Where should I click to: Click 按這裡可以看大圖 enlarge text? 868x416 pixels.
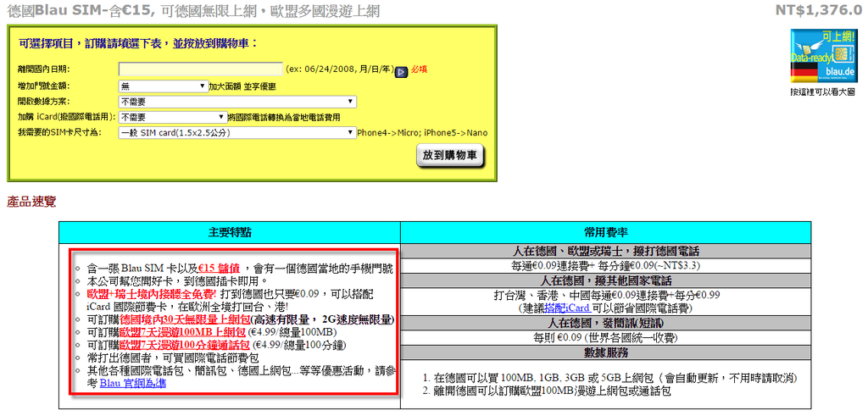pyautogui.click(x=823, y=92)
